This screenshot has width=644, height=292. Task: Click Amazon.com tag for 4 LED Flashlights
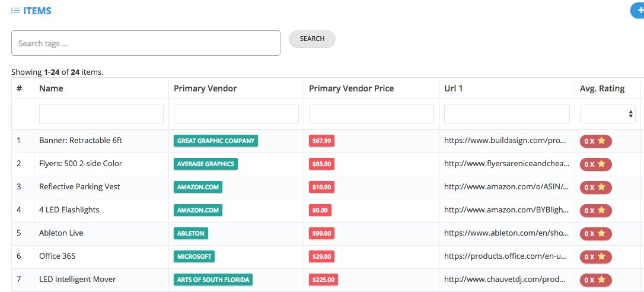[198, 210]
